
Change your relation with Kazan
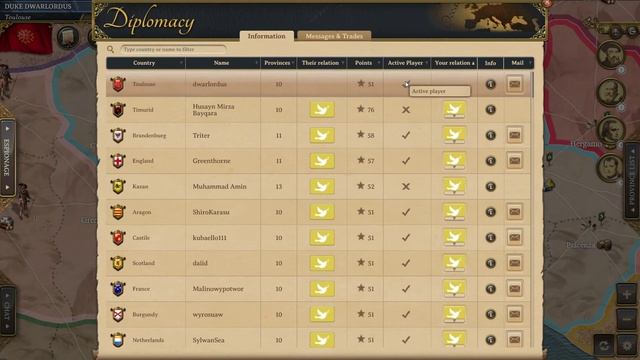[x=454, y=187]
